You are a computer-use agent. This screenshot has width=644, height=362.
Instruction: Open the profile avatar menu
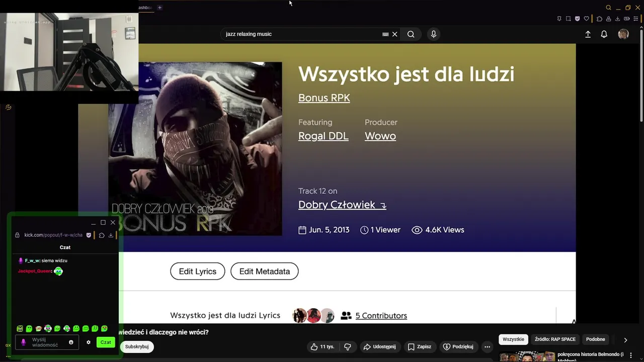point(623,34)
